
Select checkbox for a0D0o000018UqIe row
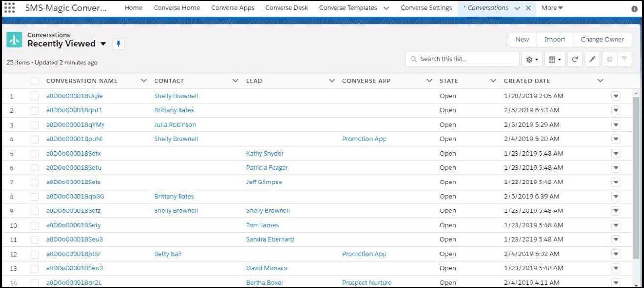[x=35, y=96]
